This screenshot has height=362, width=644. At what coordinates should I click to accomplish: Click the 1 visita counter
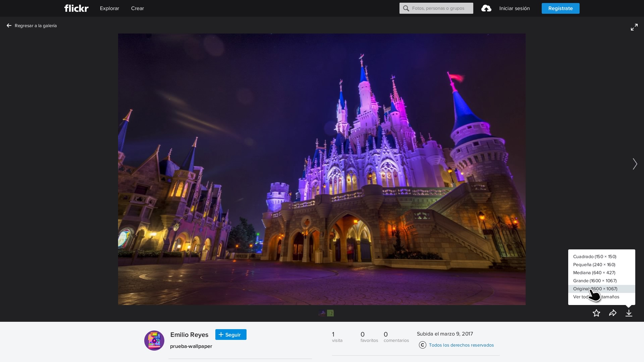(337, 337)
